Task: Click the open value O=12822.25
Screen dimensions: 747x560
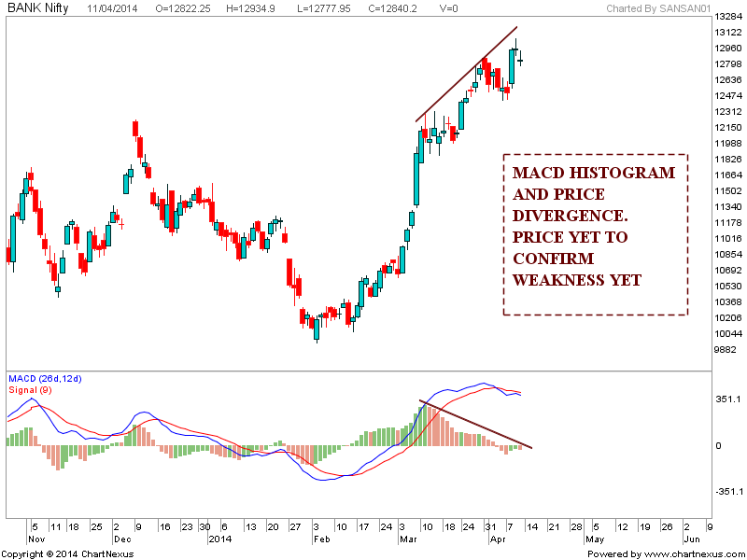Action: point(183,8)
